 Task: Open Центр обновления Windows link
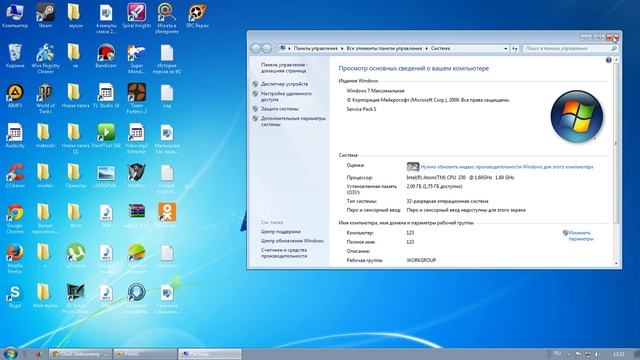(292, 241)
